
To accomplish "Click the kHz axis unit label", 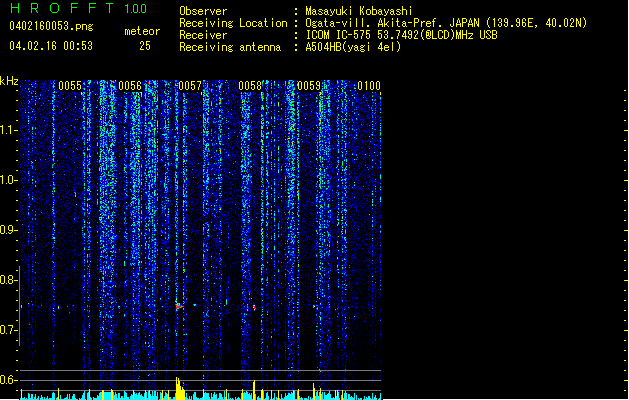I will point(9,81).
